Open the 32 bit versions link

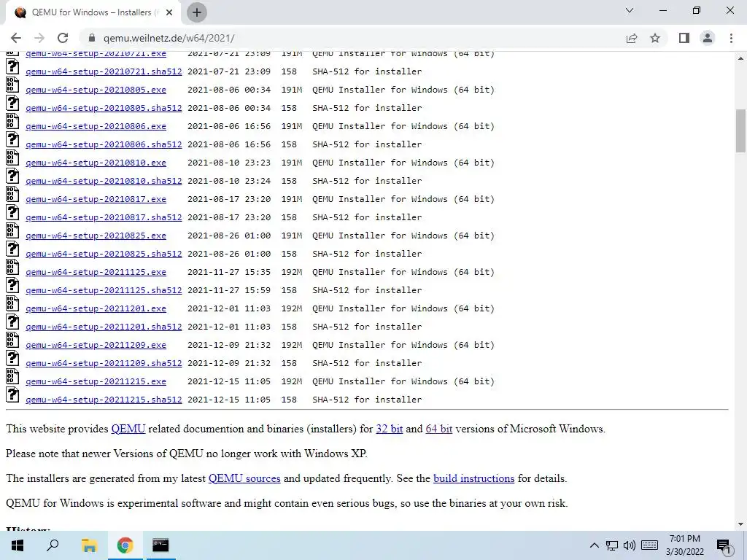pyautogui.click(x=390, y=429)
